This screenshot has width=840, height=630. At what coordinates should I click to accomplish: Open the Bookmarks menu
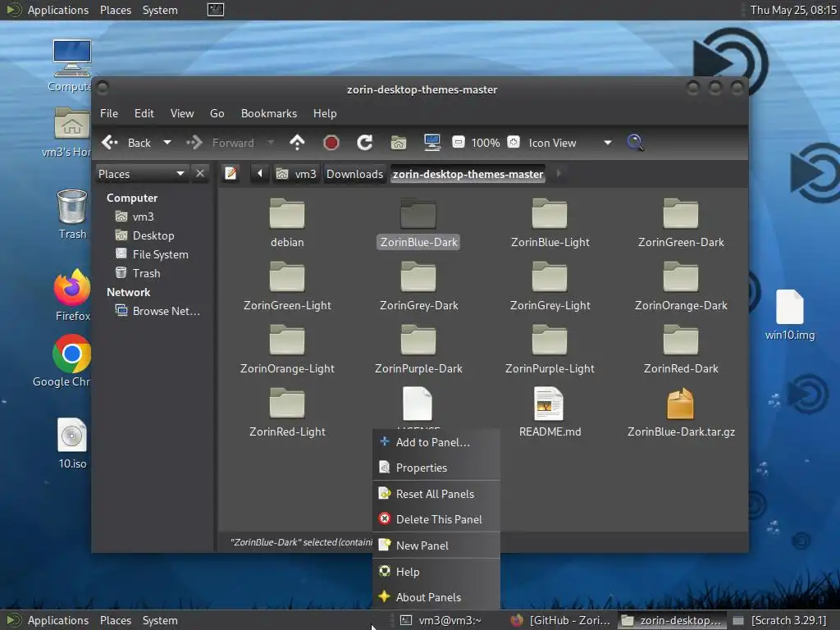(268, 113)
